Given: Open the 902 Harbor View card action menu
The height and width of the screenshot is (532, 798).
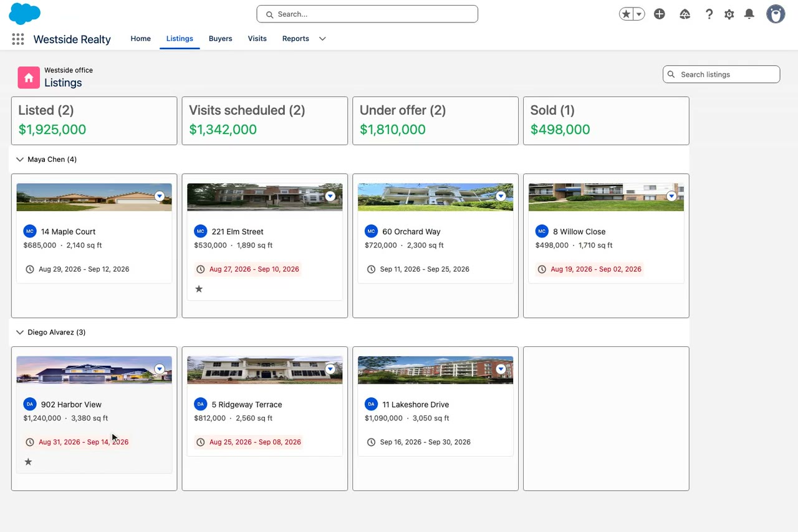Looking at the screenshot, I should [x=160, y=369].
